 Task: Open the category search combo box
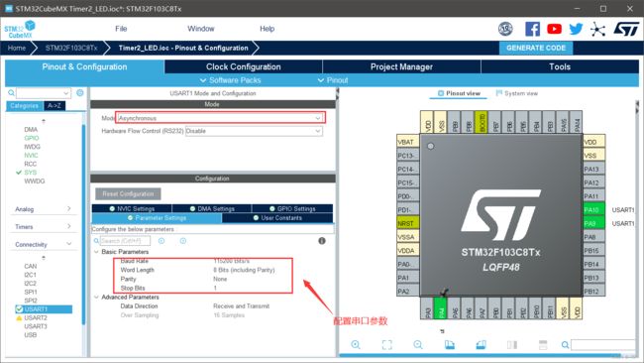coord(44,93)
